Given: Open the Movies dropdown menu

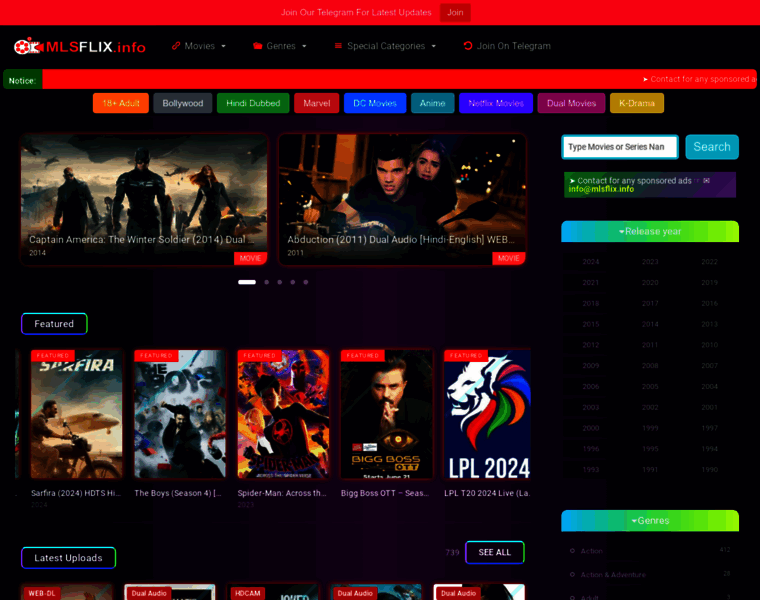Looking at the screenshot, I should pos(199,46).
